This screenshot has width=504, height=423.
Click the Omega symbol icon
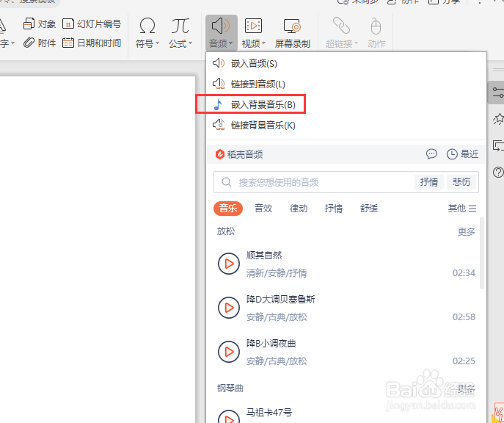147,26
